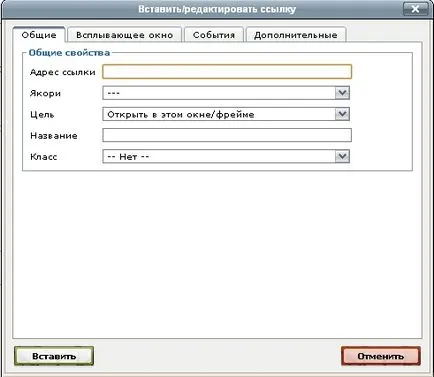Click the Вставить/редактировать ссылку dialog title
This screenshot has width=434, height=377.
pyautogui.click(x=217, y=9)
